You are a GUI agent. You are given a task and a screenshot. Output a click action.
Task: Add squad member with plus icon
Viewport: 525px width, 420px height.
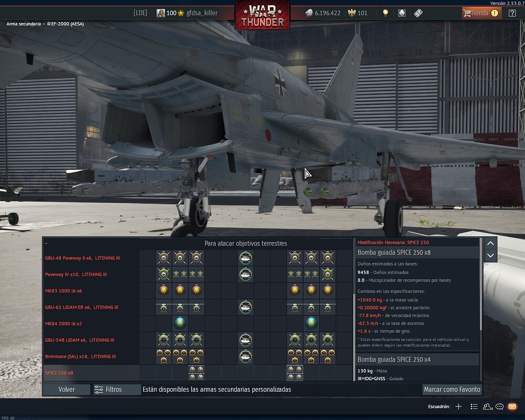coord(458,406)
